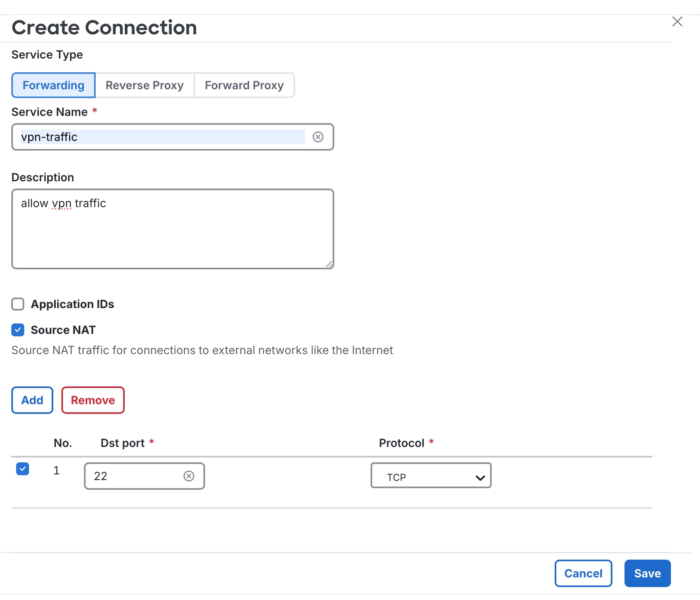This screenshot has width=700, height=600.
Task: Click the 'Source NAT traffic for connections' help text
Action: (202, 350)
